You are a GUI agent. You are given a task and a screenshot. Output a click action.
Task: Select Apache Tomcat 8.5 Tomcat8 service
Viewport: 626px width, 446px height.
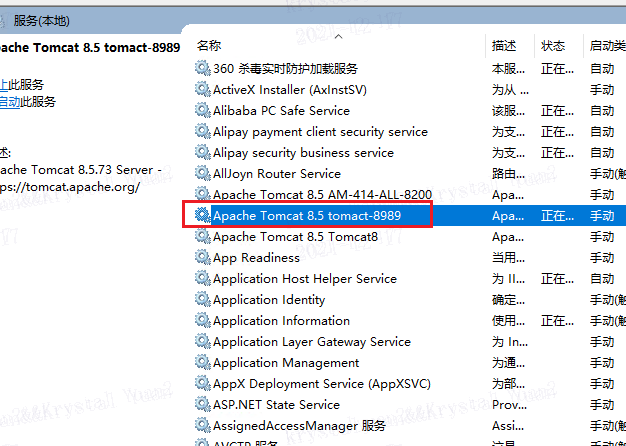click(295, 237)
